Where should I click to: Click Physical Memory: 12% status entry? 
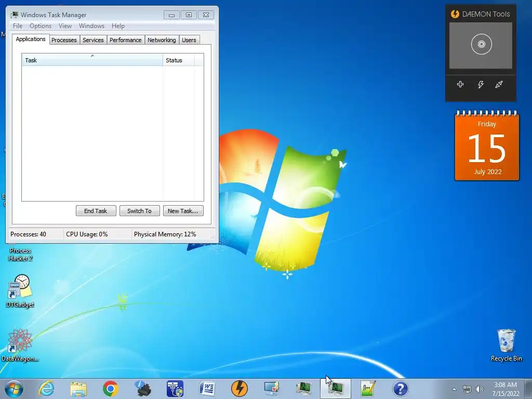(x=165, y=234)
